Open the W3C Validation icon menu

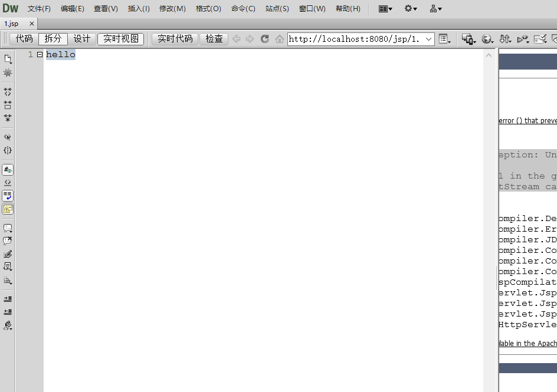click(523, 39)
